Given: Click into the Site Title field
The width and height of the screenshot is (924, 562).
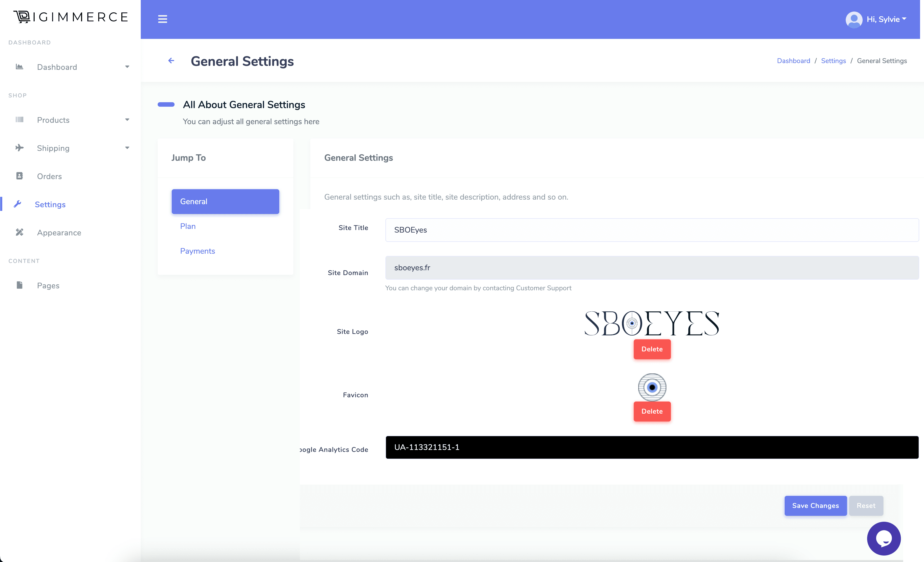Looking at the screenshot, I should click(x=651, y=230).
